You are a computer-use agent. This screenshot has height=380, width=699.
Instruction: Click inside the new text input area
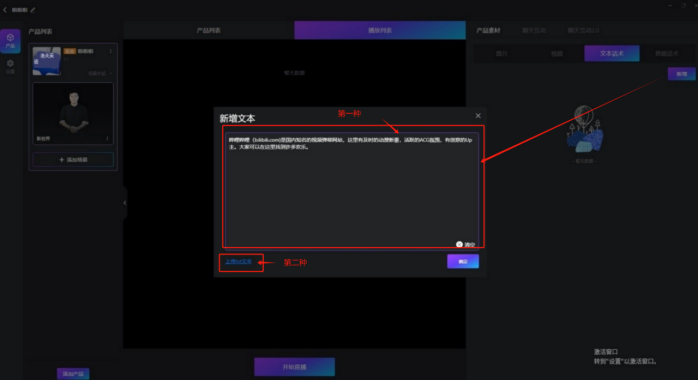[x=352, y=190]
